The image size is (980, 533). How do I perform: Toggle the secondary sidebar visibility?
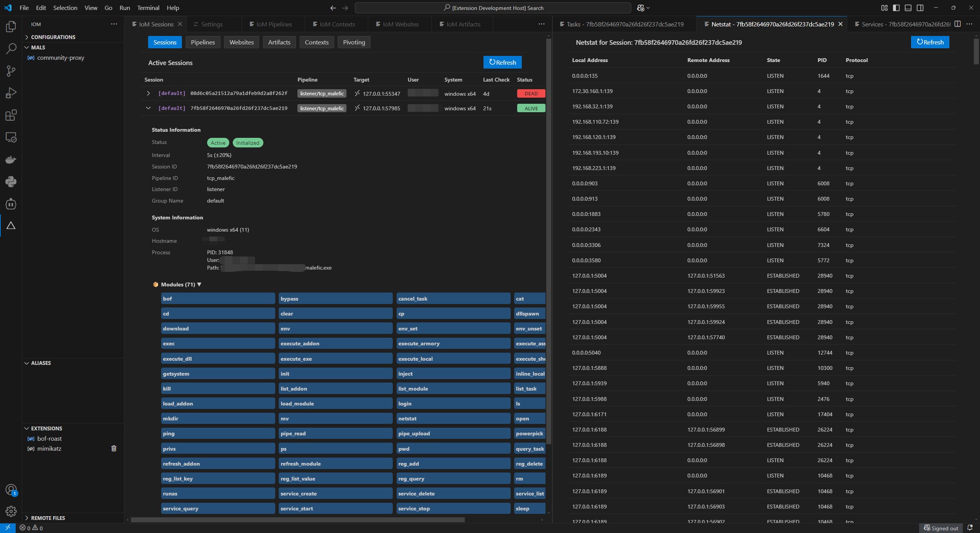click(920, 8)
